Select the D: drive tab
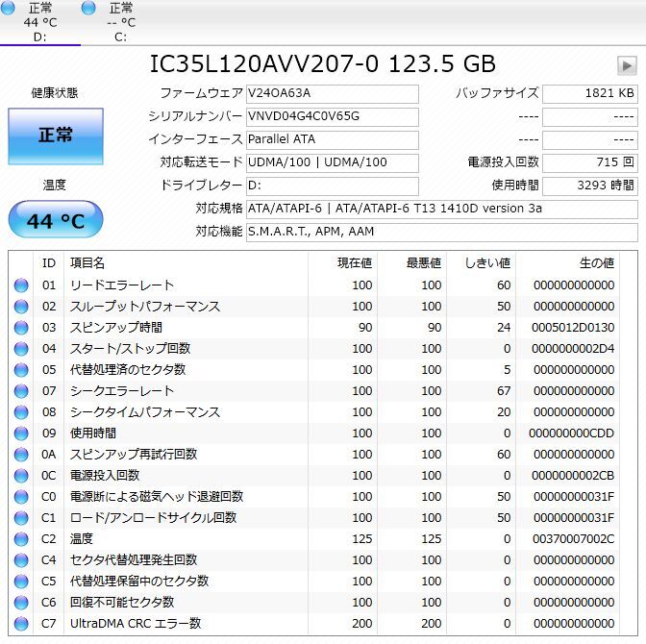Viewport: 646px width, 644px height. tap(40, 22)
